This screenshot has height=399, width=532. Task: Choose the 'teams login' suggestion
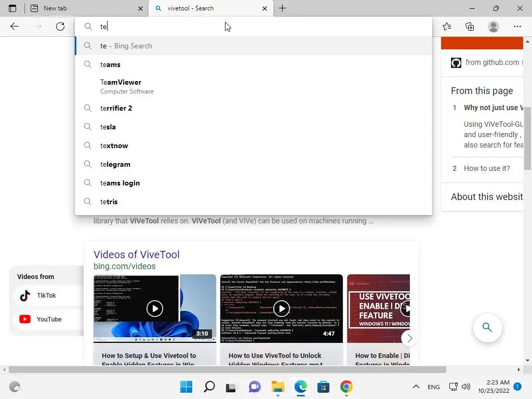(x=254, y=183)
